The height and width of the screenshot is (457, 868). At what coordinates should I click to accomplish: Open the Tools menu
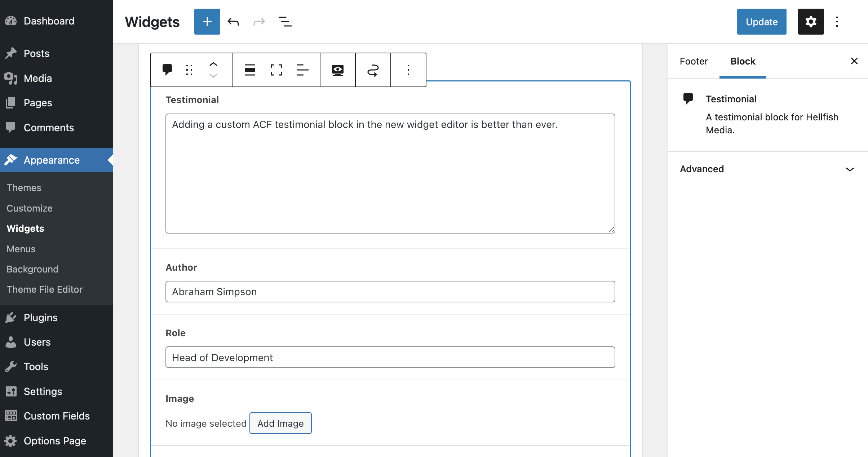pos(57,367)
